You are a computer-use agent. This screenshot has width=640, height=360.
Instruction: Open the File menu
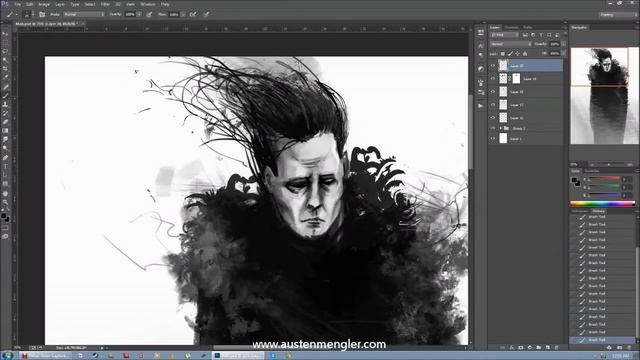17,4
